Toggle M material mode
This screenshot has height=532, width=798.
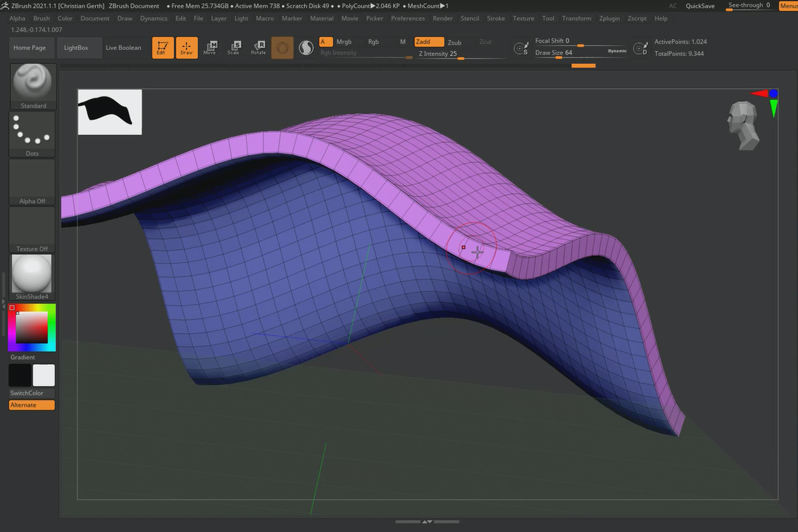point(403,42)
